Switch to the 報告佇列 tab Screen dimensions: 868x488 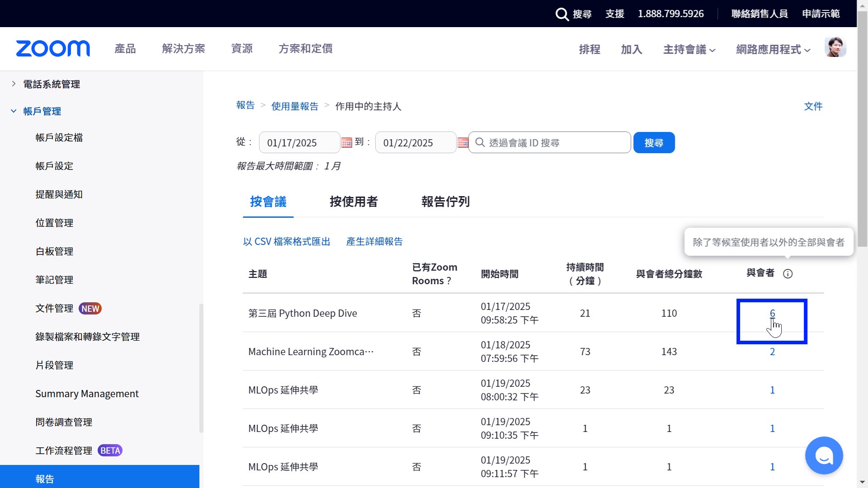(445, 202)
